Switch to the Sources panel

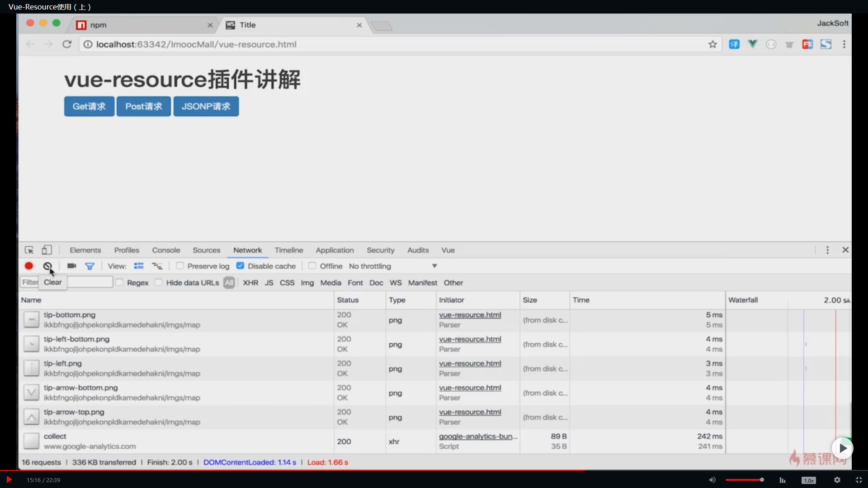point(206,250)
